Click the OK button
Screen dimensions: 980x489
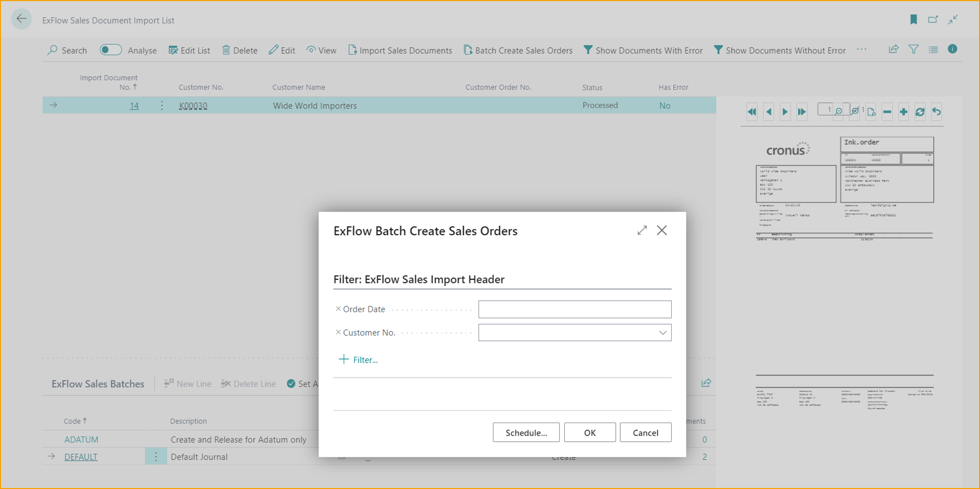point(589,433)
